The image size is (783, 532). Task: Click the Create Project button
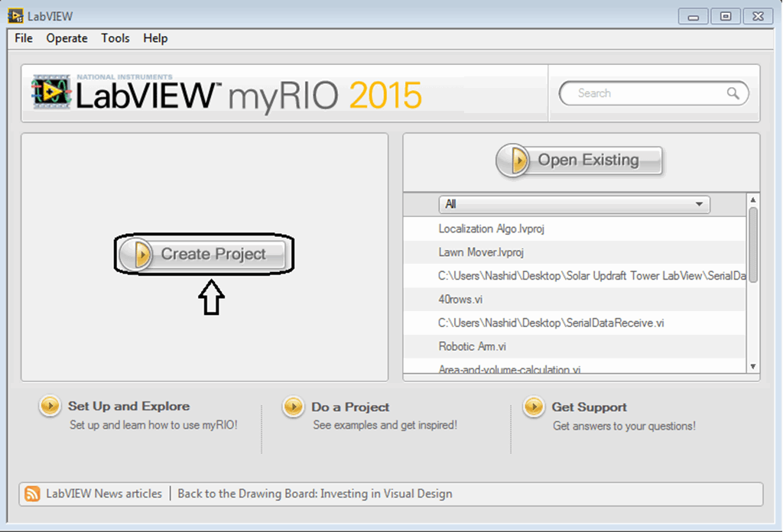coord(202,252)
